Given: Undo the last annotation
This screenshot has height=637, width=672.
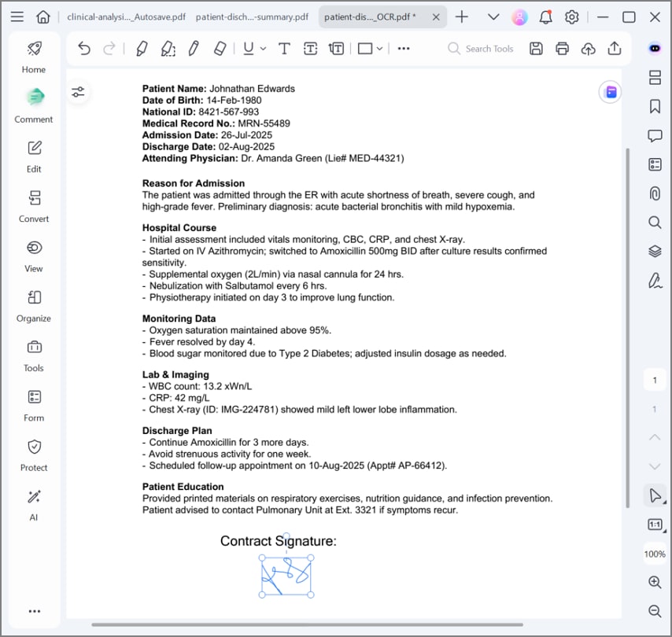Looking at the screenshot, I should tap(84, 48).
